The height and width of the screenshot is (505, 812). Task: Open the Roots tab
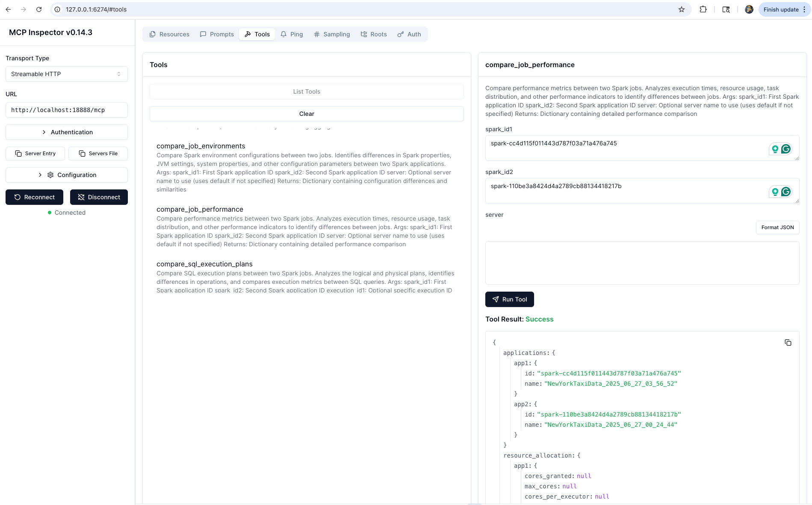pyautogui.click(x=374, y=34)
